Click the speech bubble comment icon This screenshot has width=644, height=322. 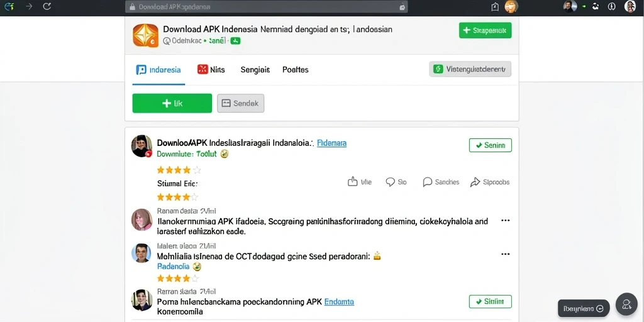(390, 182)
